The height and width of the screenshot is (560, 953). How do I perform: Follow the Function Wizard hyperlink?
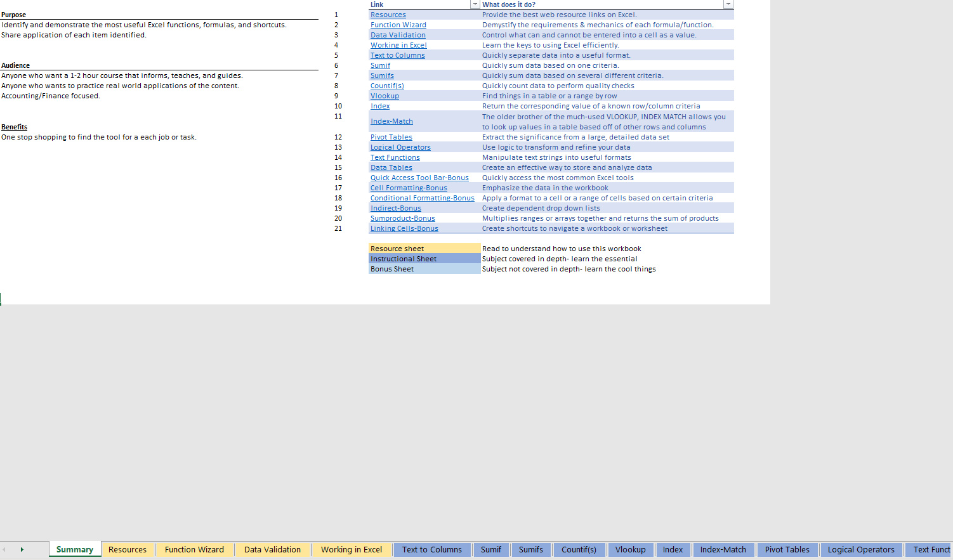398,25
